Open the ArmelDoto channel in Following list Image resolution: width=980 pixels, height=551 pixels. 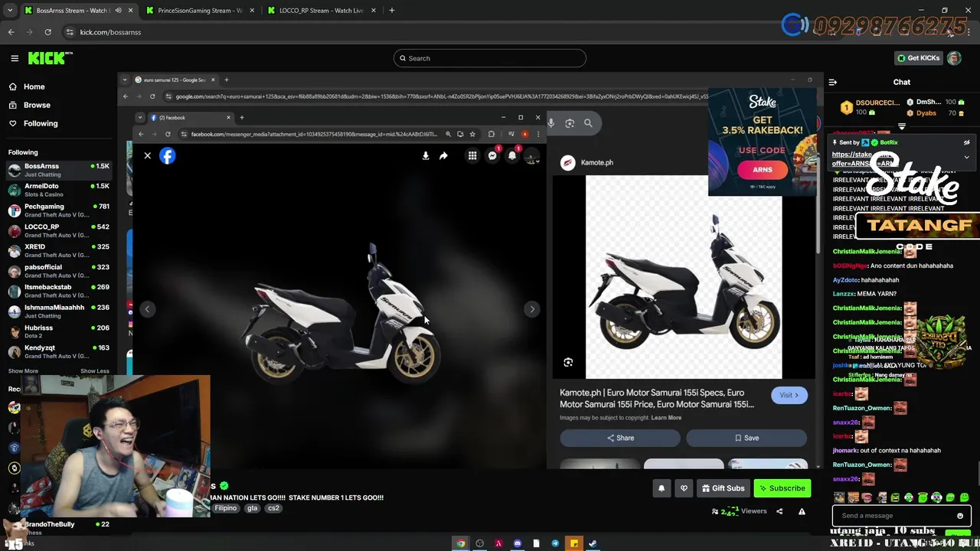pos(59,190)
